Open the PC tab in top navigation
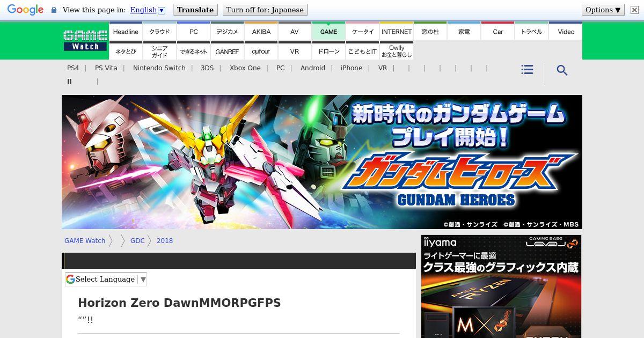644x338 pixels. click(x=193, y=32)
